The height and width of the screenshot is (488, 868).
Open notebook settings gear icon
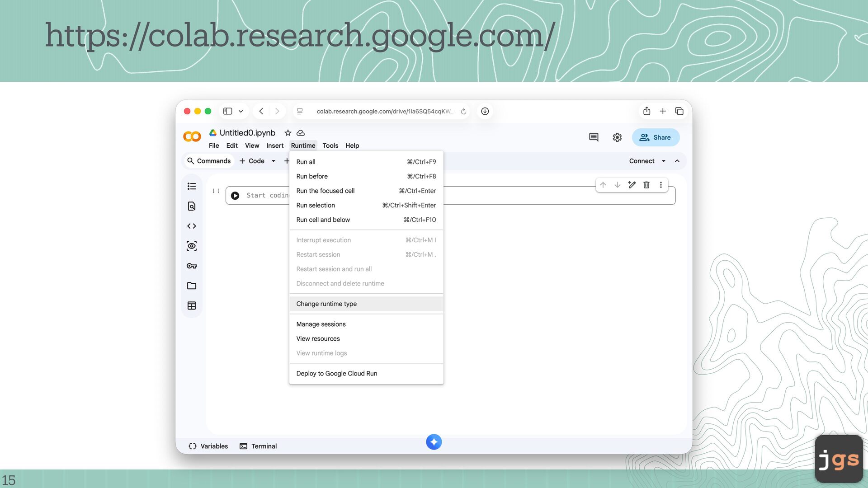(617, 137)
